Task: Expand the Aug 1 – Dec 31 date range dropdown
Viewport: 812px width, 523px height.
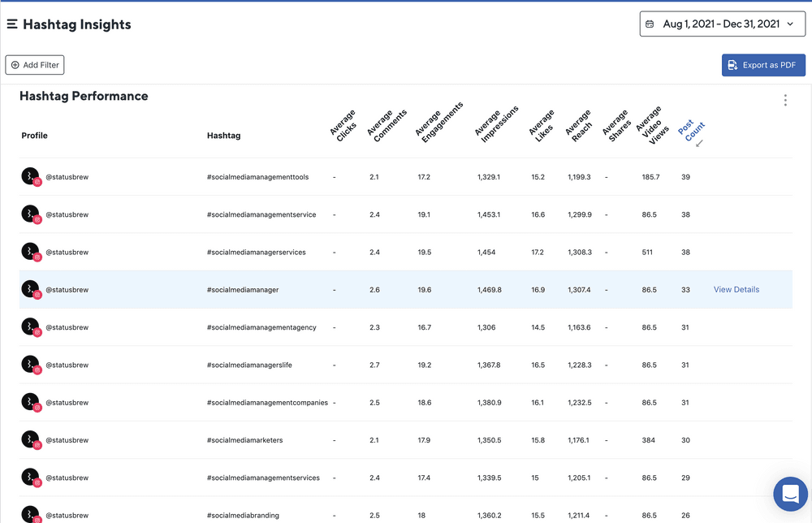Action: point(722,24)
